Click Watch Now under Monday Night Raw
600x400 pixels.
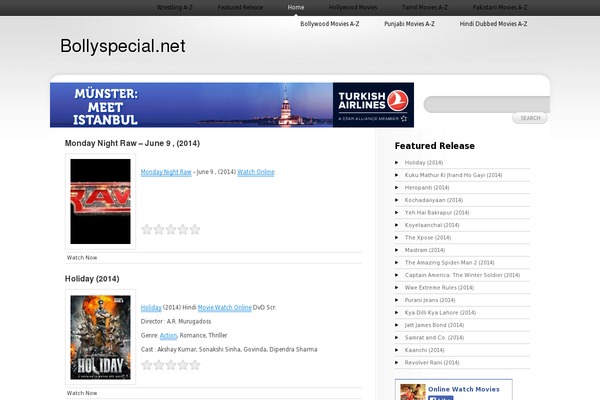(x=82, y=258)
